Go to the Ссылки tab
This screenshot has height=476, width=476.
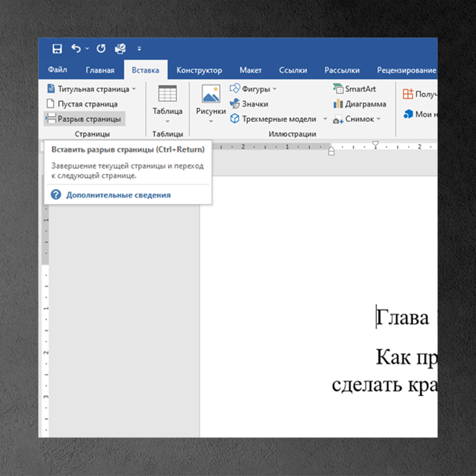click(293, 70)
